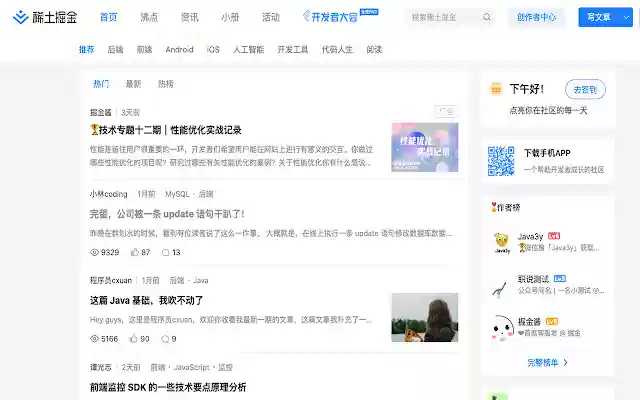Open 小册 nav item
This screenshot has height=400, width=640.
pyautogui.click(x=230, y=17)
